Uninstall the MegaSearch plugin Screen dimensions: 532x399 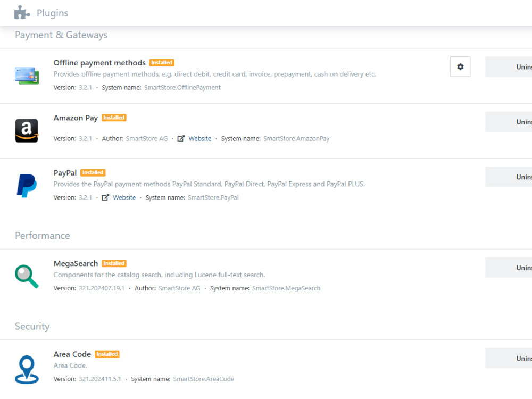(x=509, y=268)
